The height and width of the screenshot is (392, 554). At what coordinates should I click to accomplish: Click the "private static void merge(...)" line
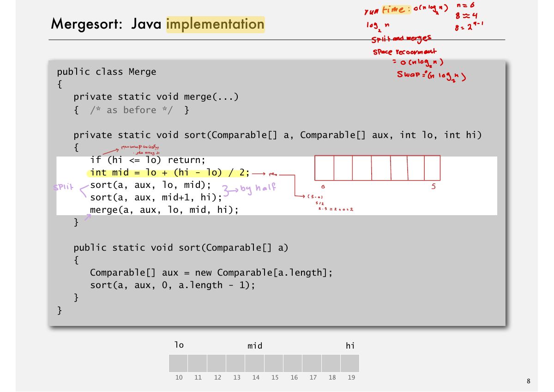click(x=157, y=97)
